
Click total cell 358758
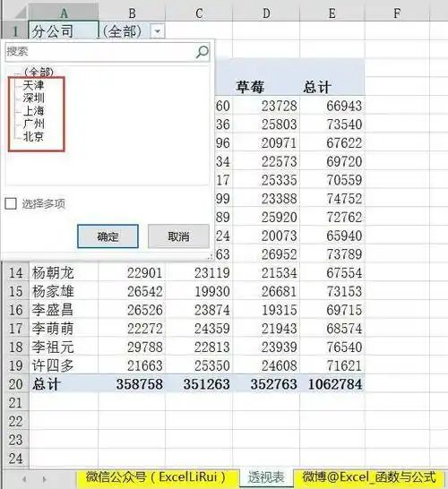tap(133, 384)
